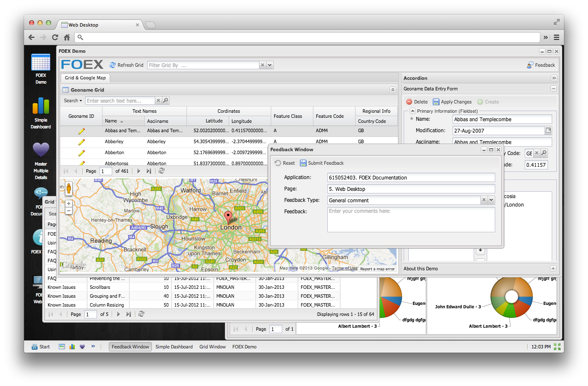The image size is (588, 386).
Task: Switch to Simple Dashboard in the taskbar
Action: (x=174, y=347)
